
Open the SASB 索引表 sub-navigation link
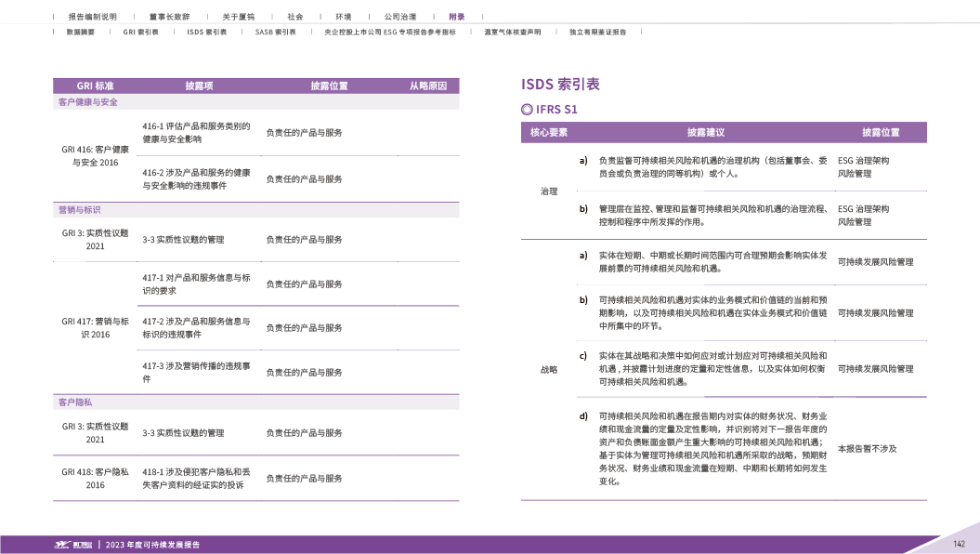coord(276,31)
